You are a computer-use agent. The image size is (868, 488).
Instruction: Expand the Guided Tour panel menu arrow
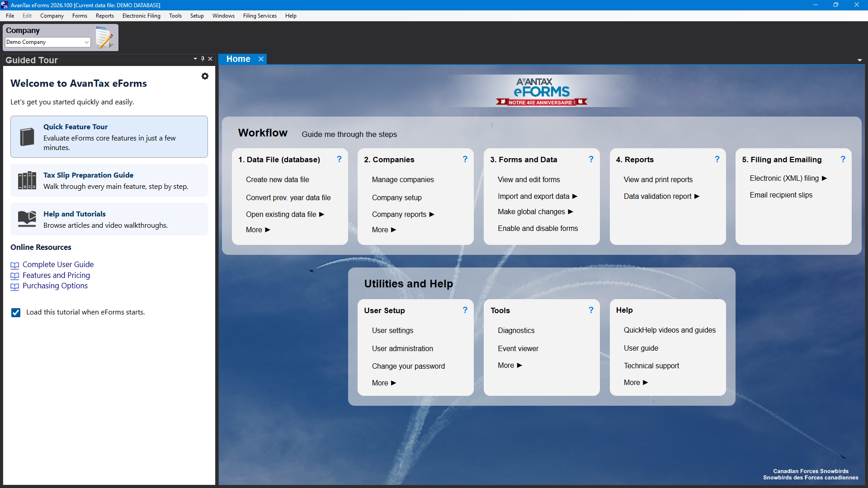pyautogui.click(x=195, y=59)
